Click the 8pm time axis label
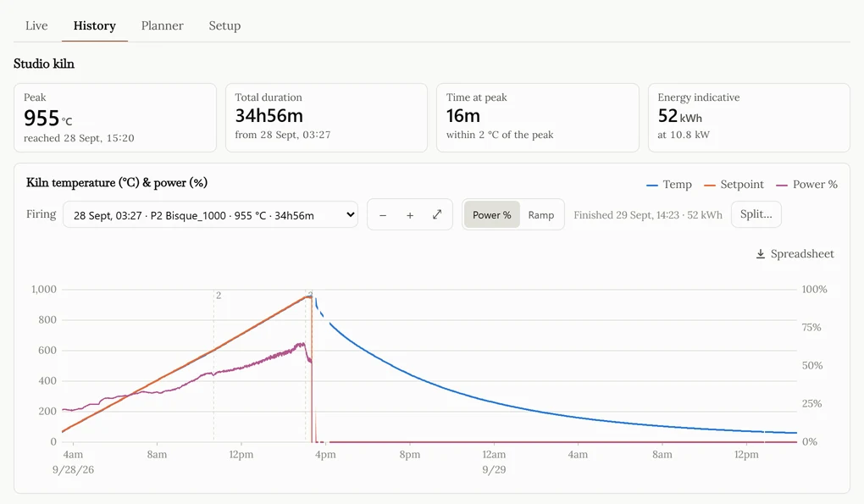 (x=409, y=455)
